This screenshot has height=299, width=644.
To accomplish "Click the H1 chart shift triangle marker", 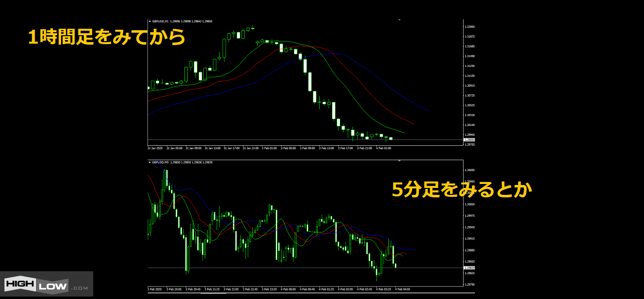I will pyautogui.click(x=399, y=20).
